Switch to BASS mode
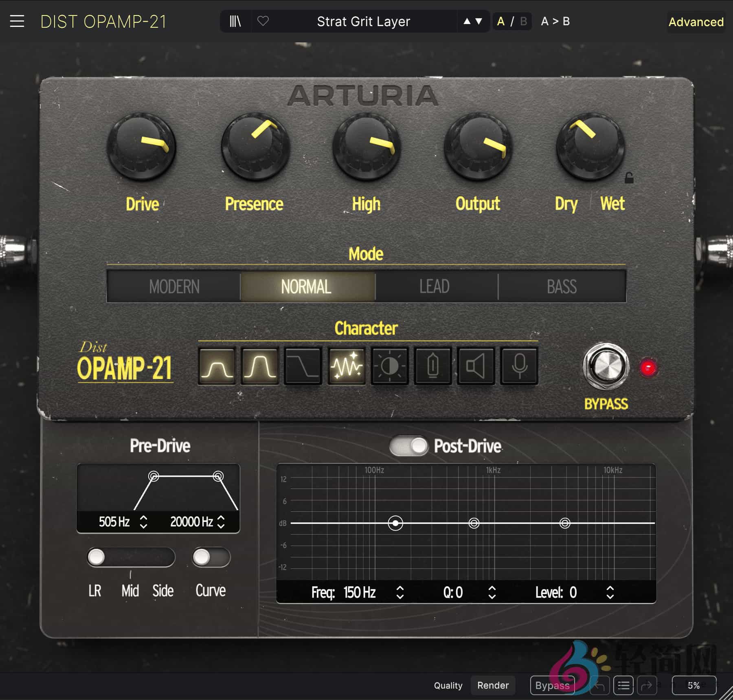This screenshot has width=733, height=700. pos(562,287)
